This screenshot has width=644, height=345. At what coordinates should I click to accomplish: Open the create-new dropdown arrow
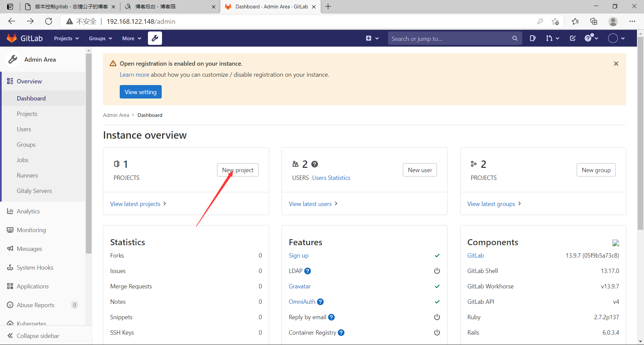pos(377,39)
